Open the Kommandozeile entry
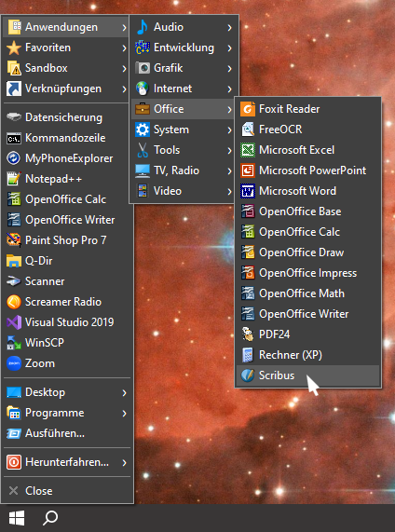Screen dimensions: 395x532 pos(67,138)
